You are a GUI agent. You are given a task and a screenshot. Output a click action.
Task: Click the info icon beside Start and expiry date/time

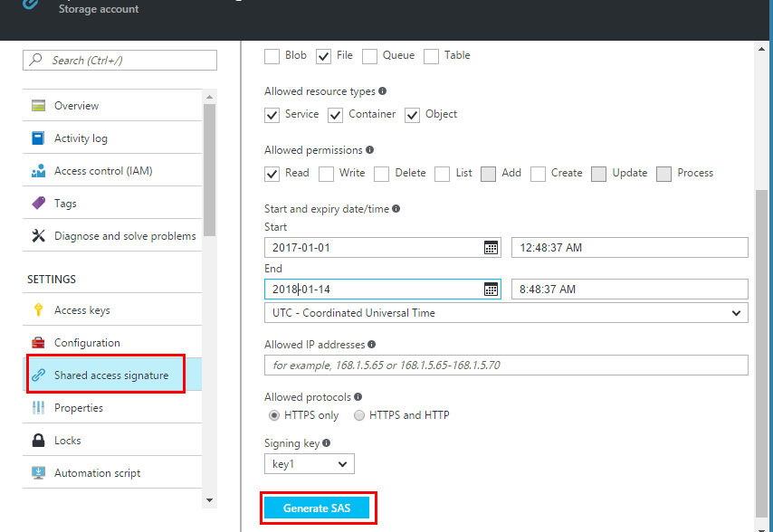[396, 209]
